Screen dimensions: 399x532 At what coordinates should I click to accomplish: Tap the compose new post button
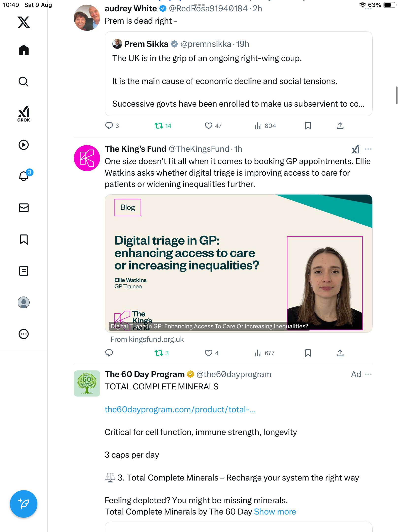coord(24,504)
